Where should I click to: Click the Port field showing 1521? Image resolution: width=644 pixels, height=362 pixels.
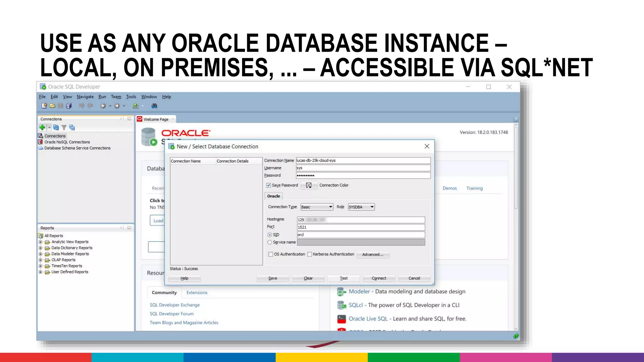(361, 227)
